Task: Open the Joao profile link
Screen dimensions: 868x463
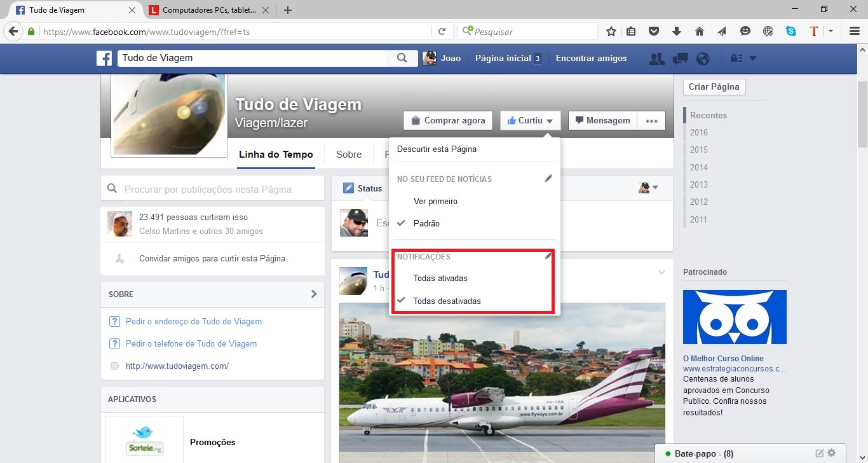Action: coord(442,59)
